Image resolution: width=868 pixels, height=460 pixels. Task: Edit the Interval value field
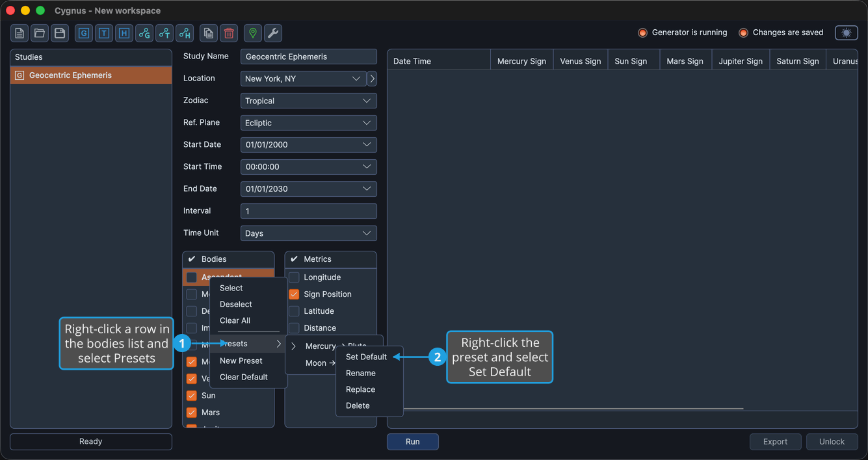click(308, 211)
